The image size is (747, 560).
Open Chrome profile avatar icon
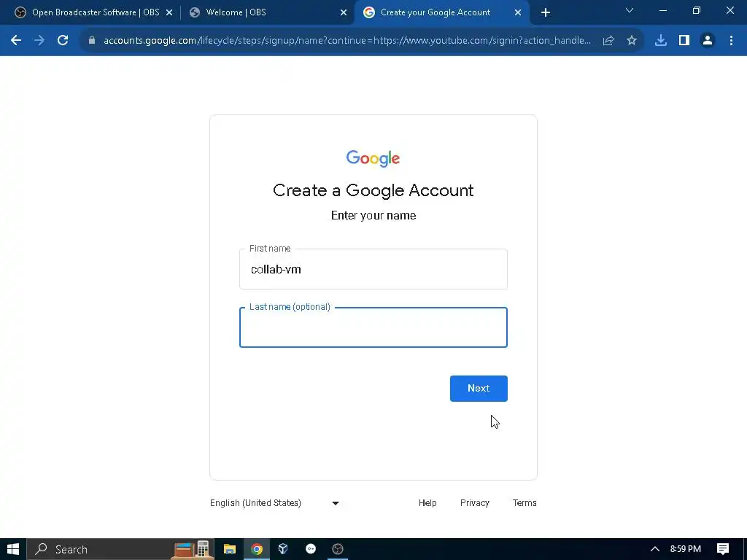(x=708, y=41)
